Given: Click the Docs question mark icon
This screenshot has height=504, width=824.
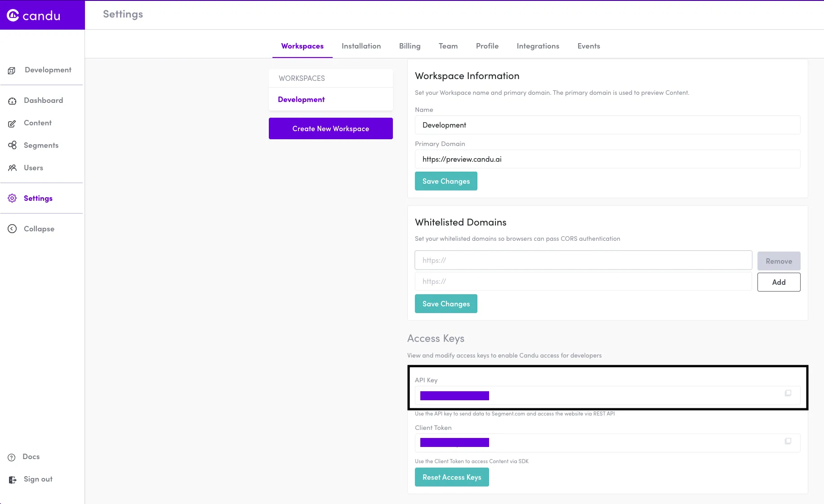Looking at the screenshot, I should pos(12,457).
